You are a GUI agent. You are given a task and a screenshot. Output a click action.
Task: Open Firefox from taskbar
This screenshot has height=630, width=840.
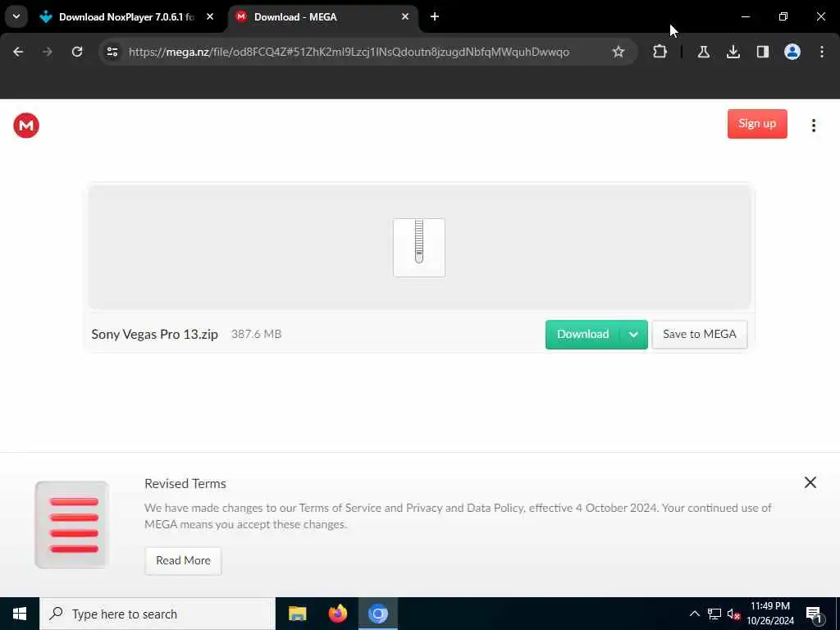click(337, 614)
